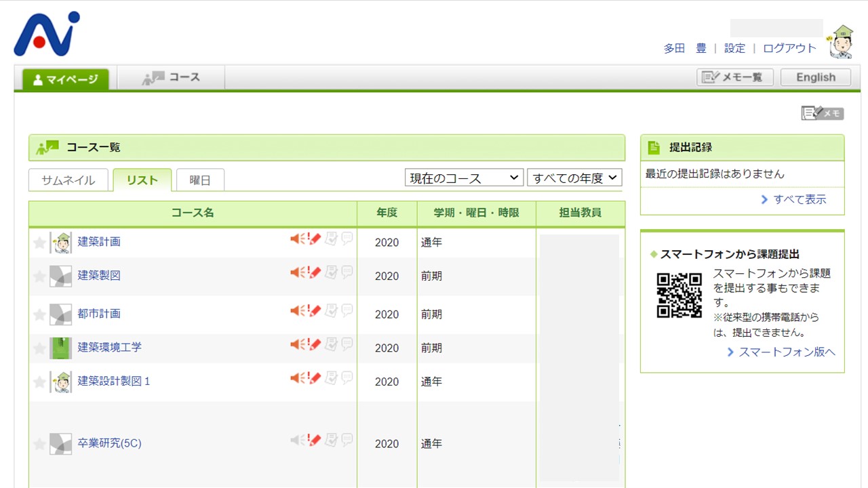Click the red pencil icon for 建築設計製図１
The width and height of the screenshot is (868, 488).
(x=314, y=378)
